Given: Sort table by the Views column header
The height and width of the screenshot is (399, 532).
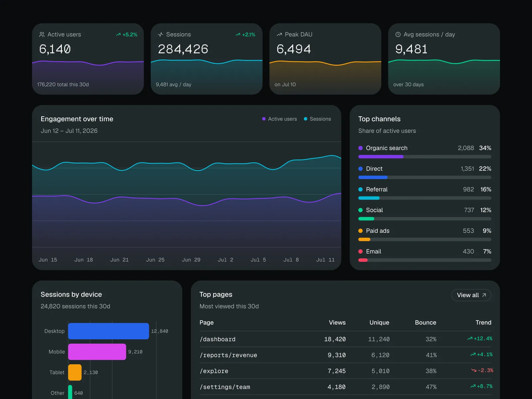Looking at the screenshot, I should coord(337,323).
